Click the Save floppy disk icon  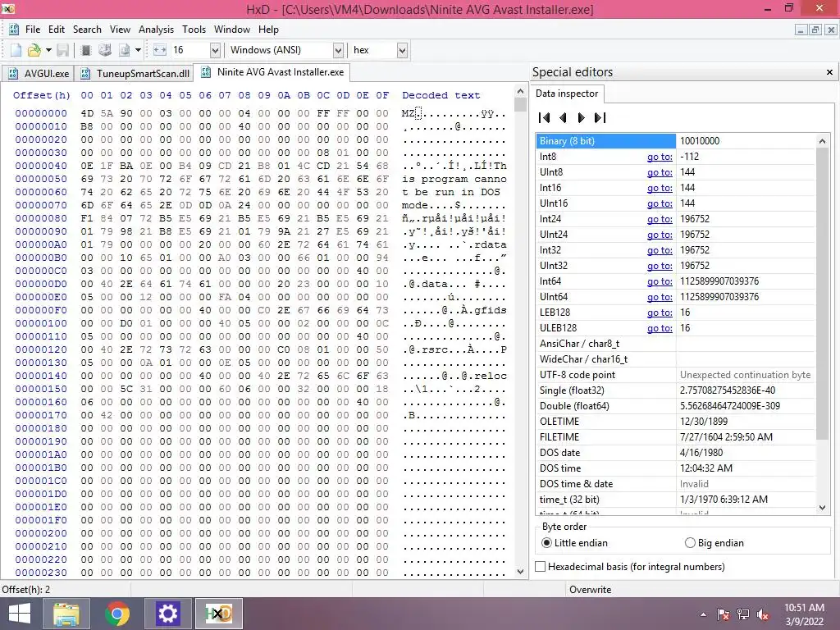[62, 50]
